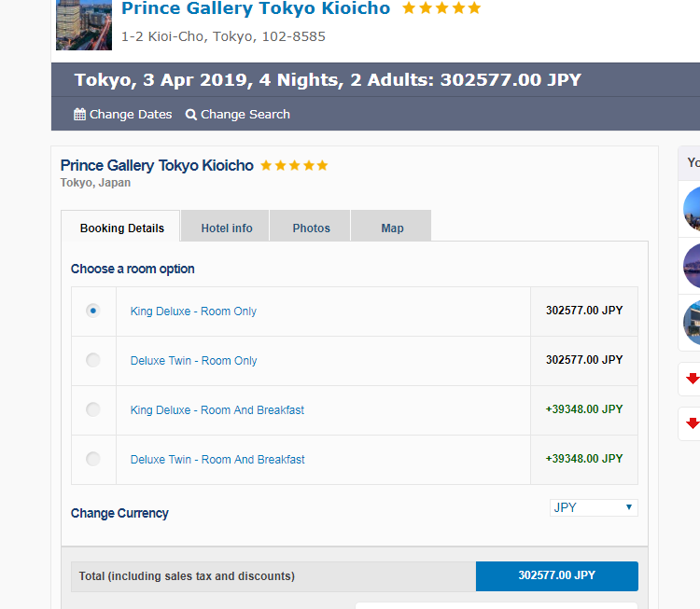700x609 pixels.
Task: Select King Deluxe - Room And Breakfast radio
Action: [x=92, y=409]
